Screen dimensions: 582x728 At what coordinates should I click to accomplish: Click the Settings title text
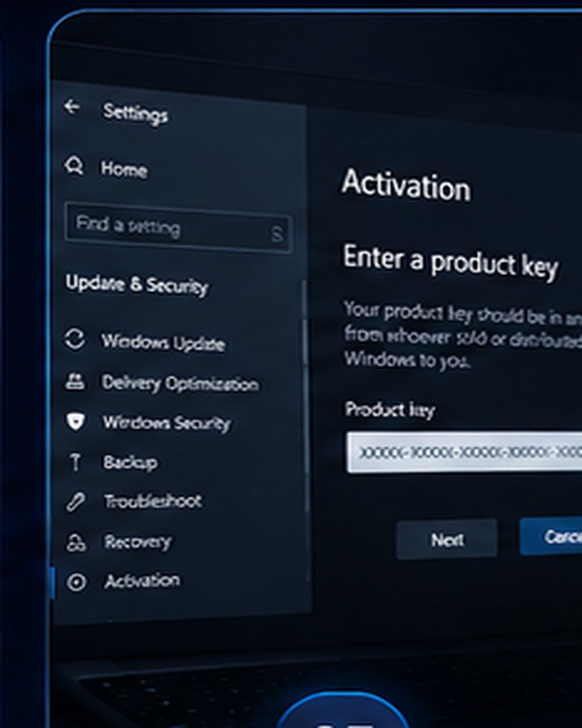135,113
